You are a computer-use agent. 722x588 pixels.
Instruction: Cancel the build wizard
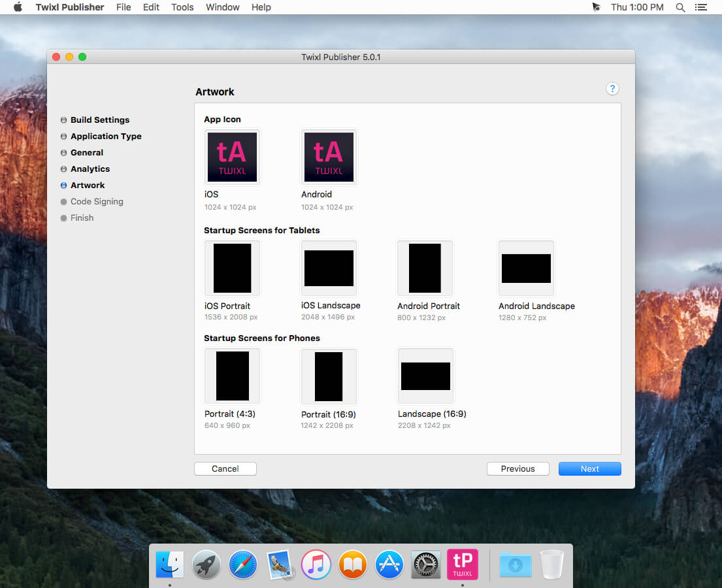[x=225, y=468]
